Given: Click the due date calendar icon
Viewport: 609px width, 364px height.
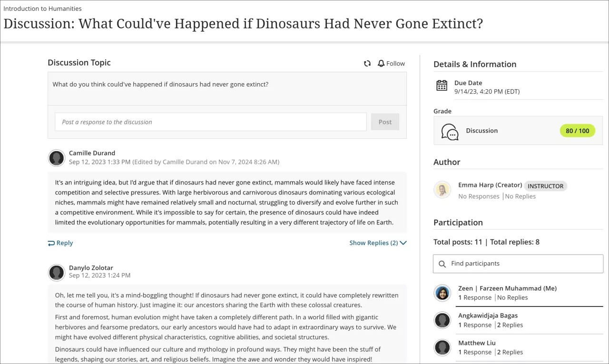Looking at the screenshot, I should [442, 86].
